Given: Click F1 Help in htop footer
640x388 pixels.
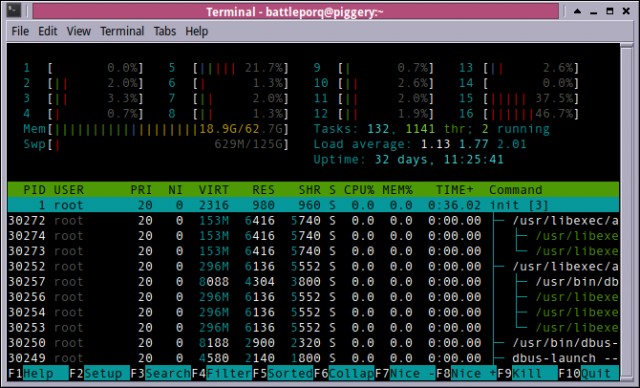Looking at the screenshot, I should click(38, 373).
